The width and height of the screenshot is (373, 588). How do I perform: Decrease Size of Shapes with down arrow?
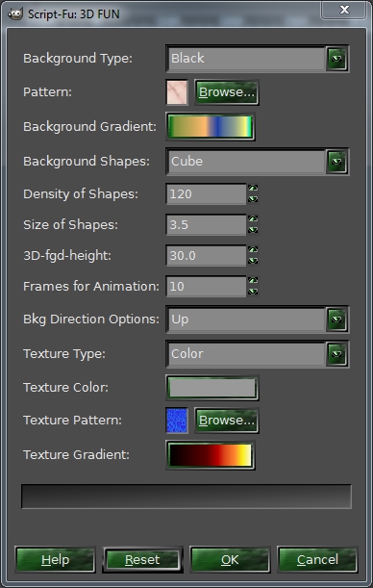(253, 230)
